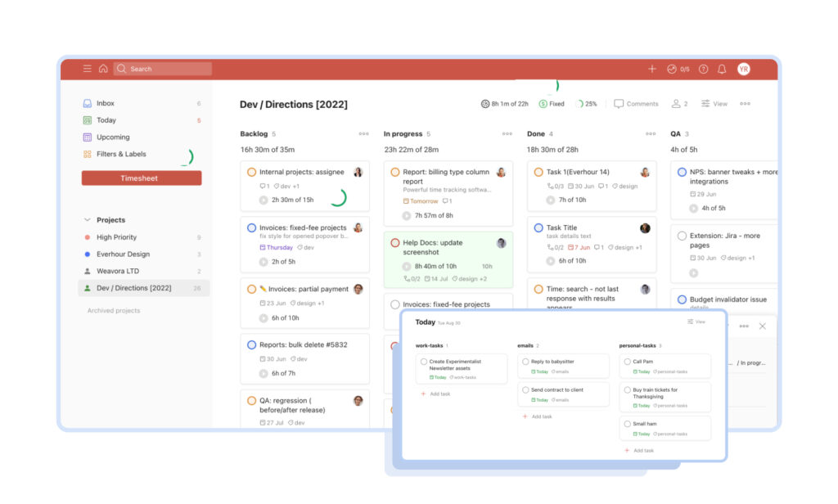
Task: Open the View dropdown in the Today popup
Action: [695, 322]
